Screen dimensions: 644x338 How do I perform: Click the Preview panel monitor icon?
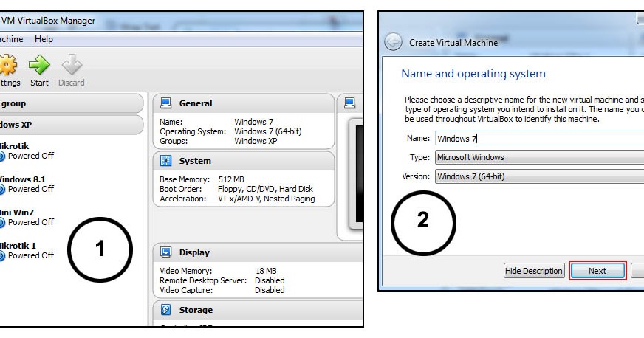pos(350,103)
